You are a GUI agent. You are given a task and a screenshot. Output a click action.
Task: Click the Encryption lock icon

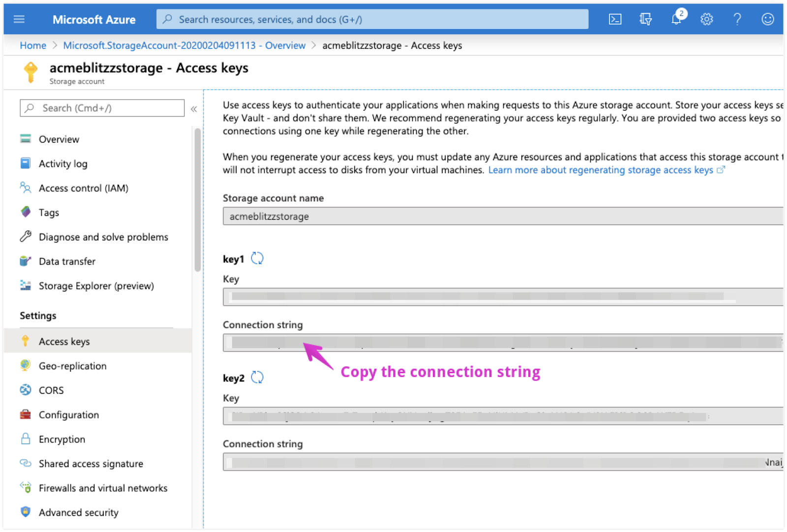pyautogui.click(x=26, y=439)
